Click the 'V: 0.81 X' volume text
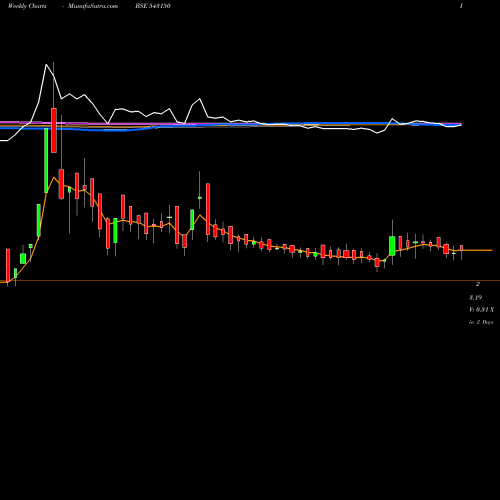The width and height of the screenshot is (500, 500). (x=481, y=310)
